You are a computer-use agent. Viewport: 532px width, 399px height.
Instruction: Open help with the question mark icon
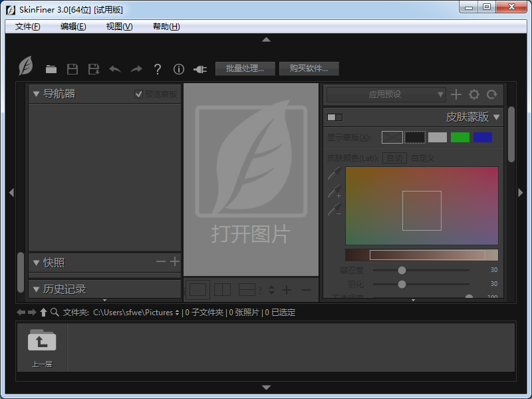pos(158,69)
